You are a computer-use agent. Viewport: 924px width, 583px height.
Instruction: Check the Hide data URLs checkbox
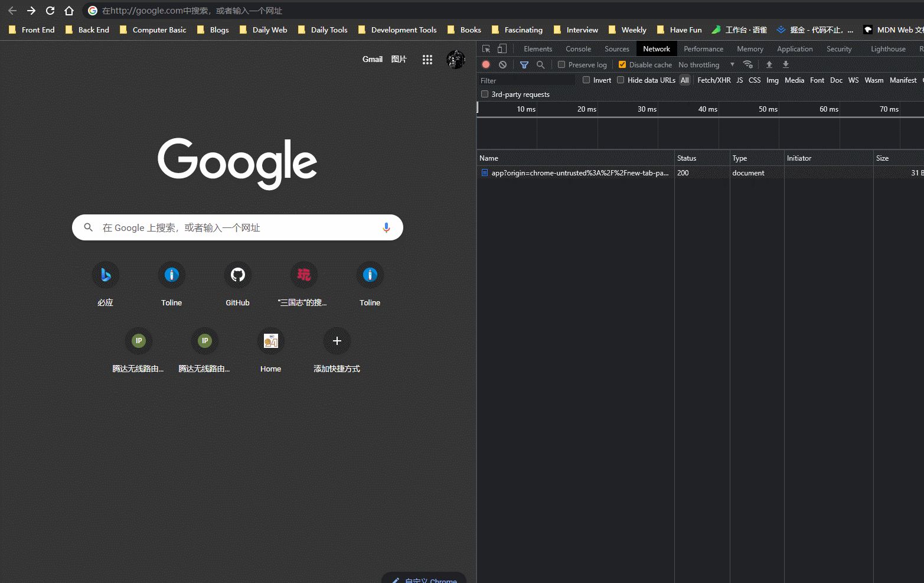tap(621, 80)
